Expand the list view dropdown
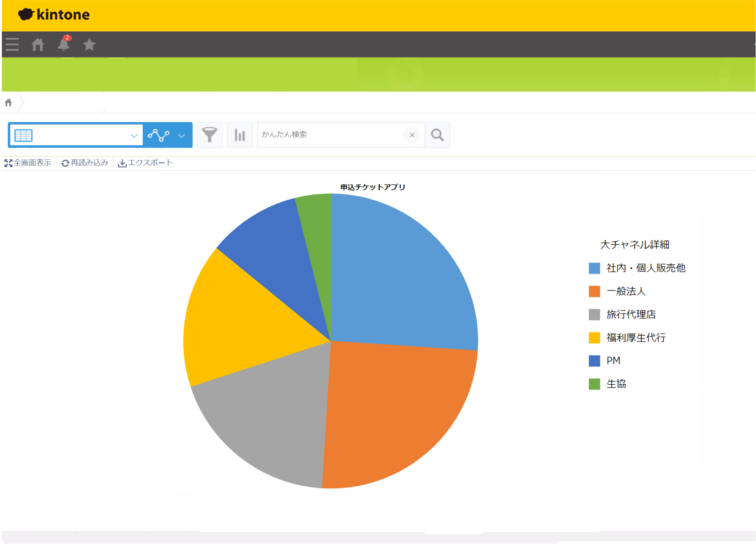Viewport: 756px width, 544px height. point(134,135)
